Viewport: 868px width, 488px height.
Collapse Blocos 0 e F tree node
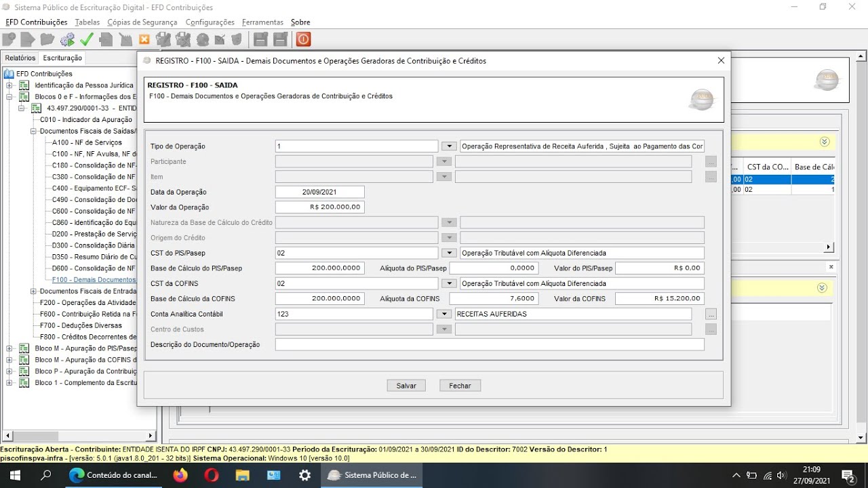[x=9, y=97]
